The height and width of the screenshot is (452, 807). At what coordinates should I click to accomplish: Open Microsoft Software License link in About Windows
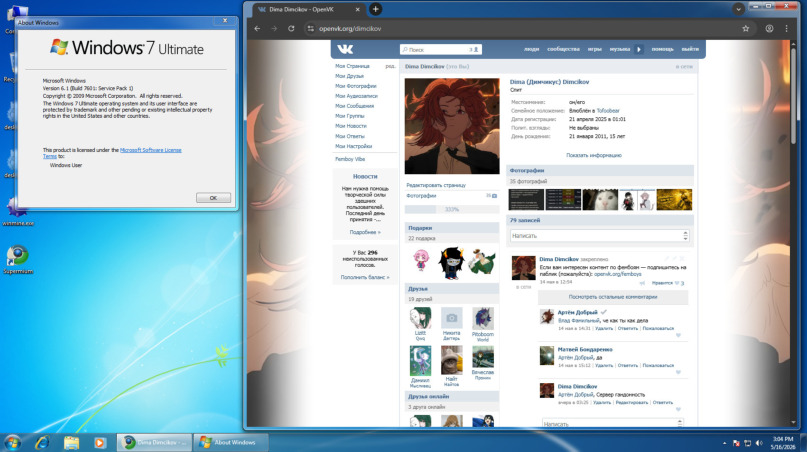coord(150,150)
